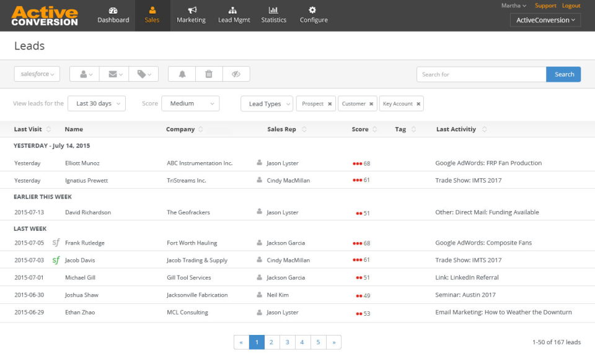
Task: Click the alert bell icon
Action: 181,74
